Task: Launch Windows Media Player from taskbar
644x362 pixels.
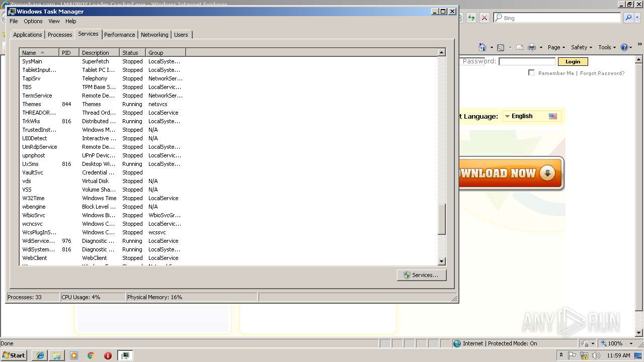Action: point(74,355)
